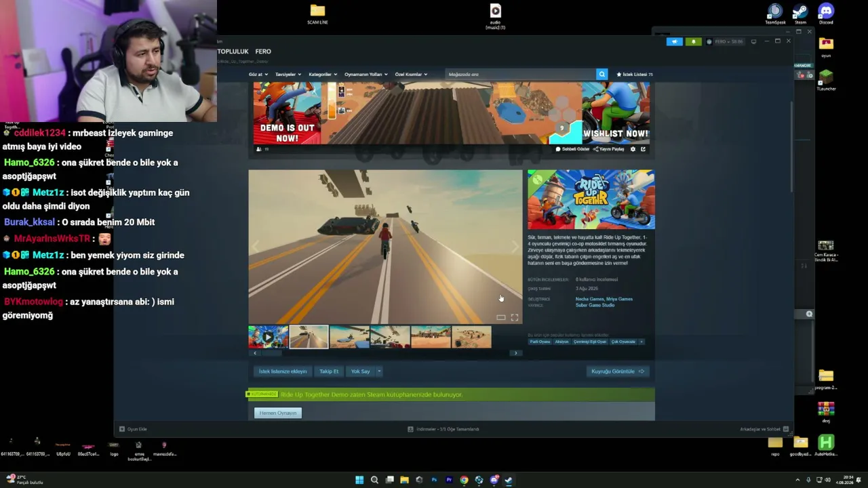Expand the Özel Kısımlar dropdown

(411, 75)
